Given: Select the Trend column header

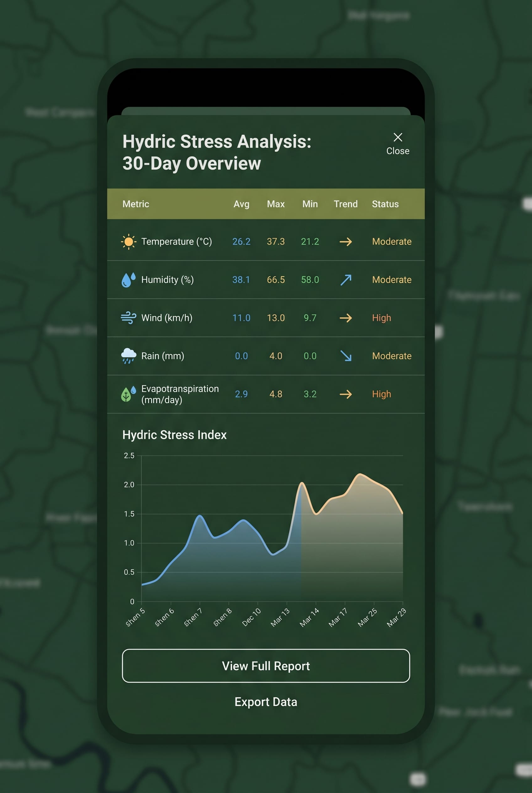Looking at the screenshot, I should point(345,204).
